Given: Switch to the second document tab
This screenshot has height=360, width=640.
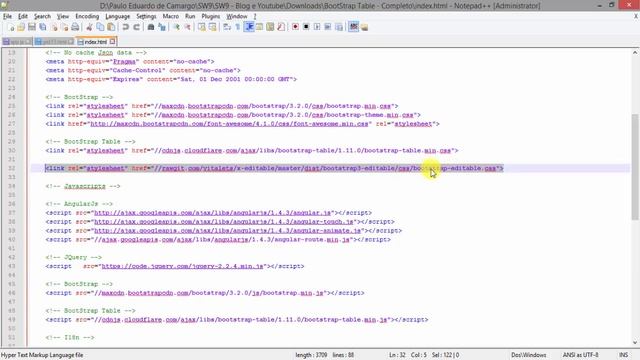Looking at the screenshot, I should pos(54,42).
